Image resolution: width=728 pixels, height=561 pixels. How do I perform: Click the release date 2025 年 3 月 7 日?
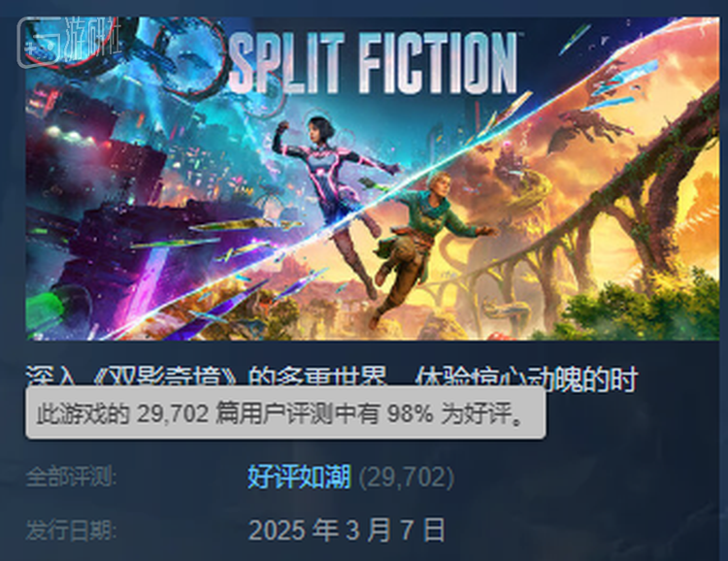point(347,530)
